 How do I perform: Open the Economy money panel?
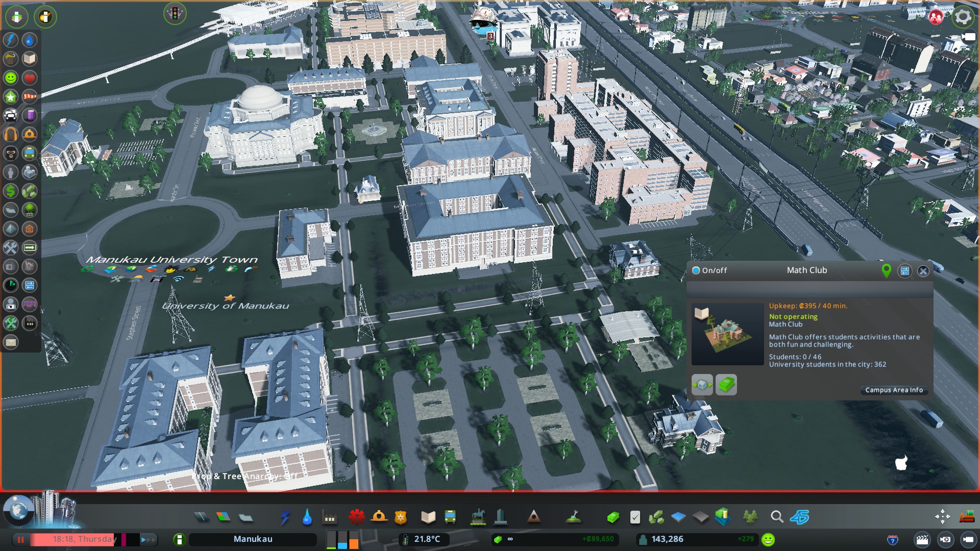[x=612, y=517]
